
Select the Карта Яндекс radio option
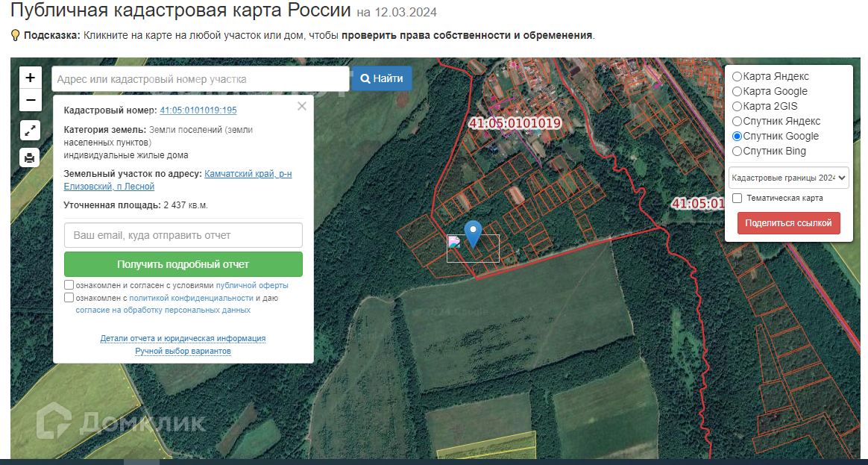point(737,76)
